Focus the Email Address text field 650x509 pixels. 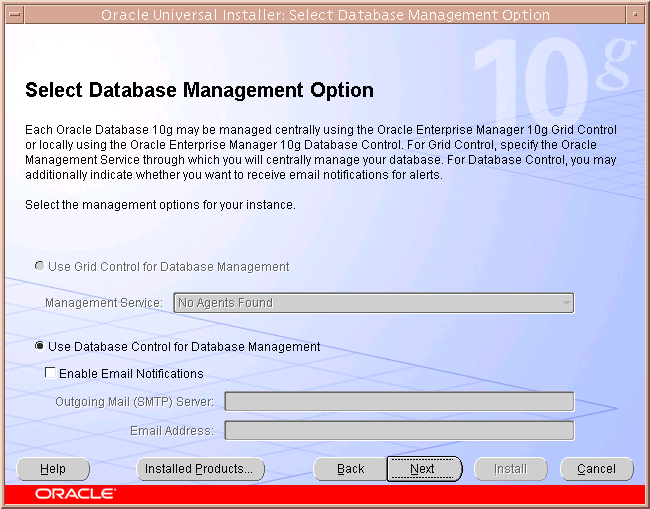(399, 431)
